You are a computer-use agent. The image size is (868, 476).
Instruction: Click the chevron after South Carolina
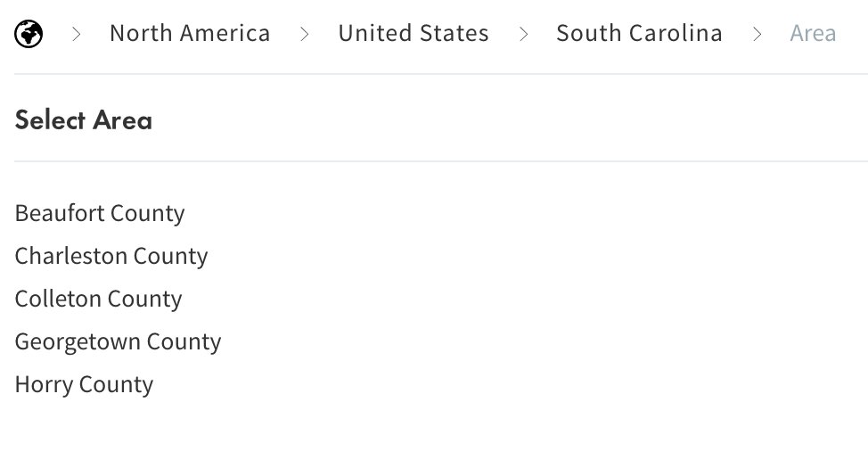(x=757, y=34)
